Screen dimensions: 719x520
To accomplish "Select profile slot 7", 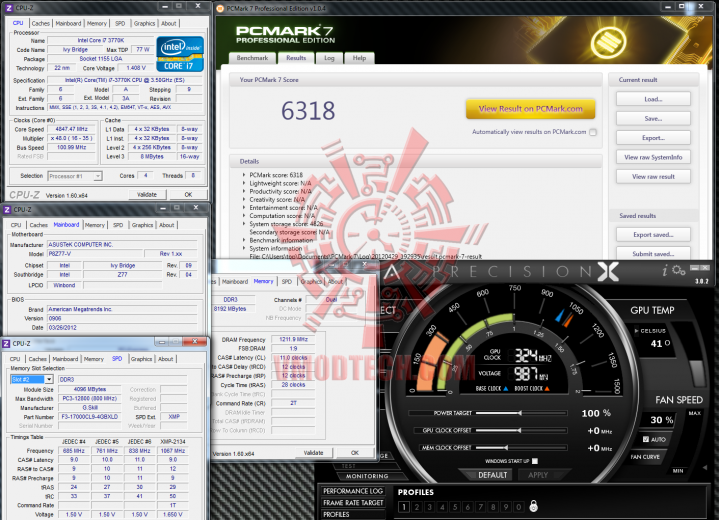I will pyautogui.click(x=481, y=507).
